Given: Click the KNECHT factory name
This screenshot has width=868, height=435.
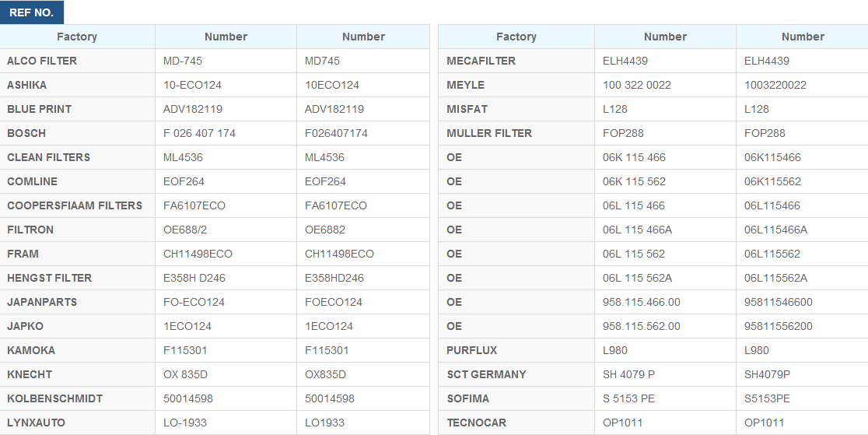Looking at the screenshot, I should (30, 374).
